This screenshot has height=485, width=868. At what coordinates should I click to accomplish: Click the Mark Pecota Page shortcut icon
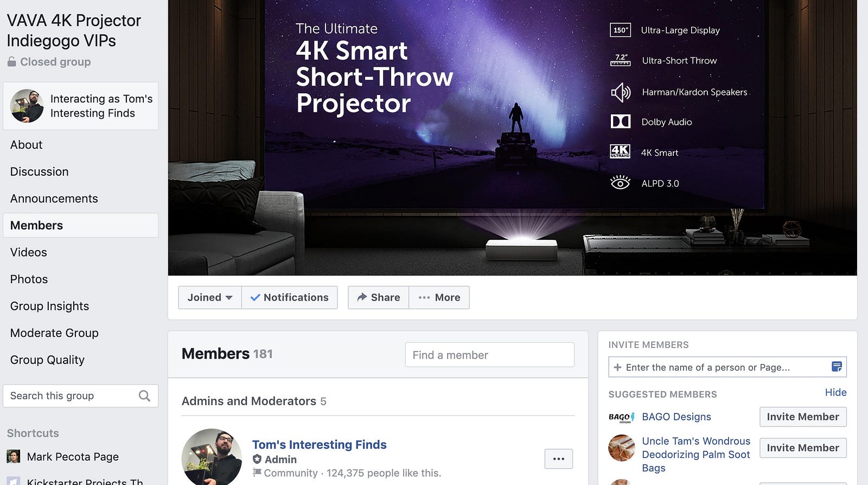(x=14, y=456)
